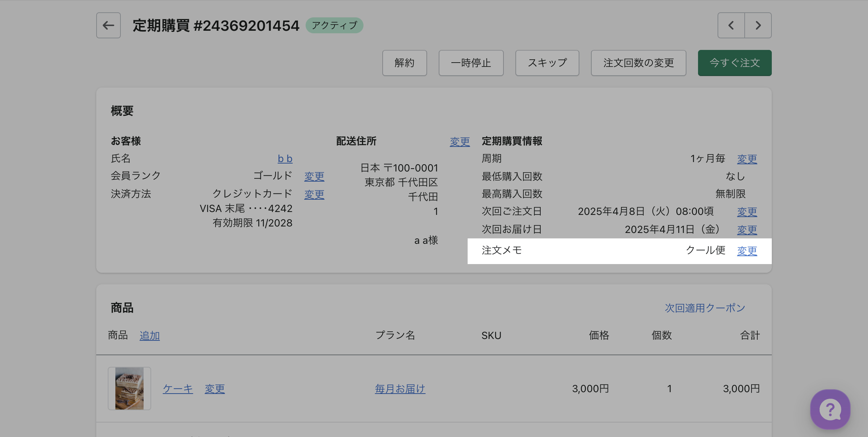This screenshot has height=437, width=868.
Task: Click the cake product thumbnail
Action: tap(129, 388)
